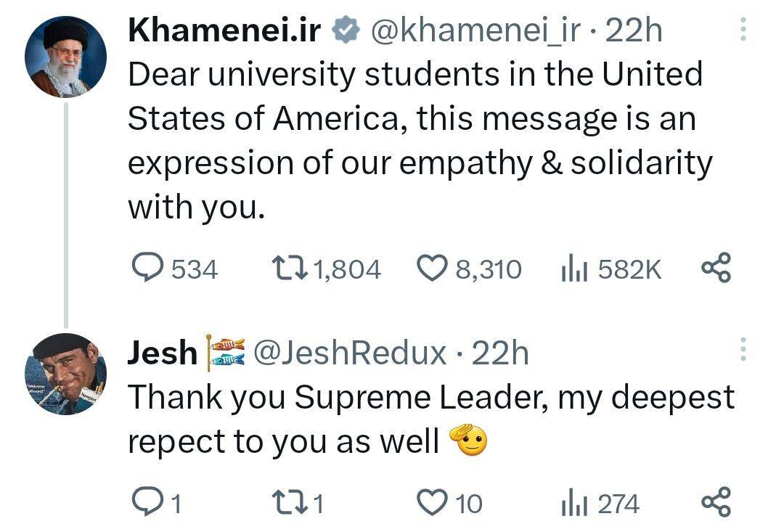Viewport: 784px width, 532px height.
Task: Like the JeshRedux reply
Action: 434,502
